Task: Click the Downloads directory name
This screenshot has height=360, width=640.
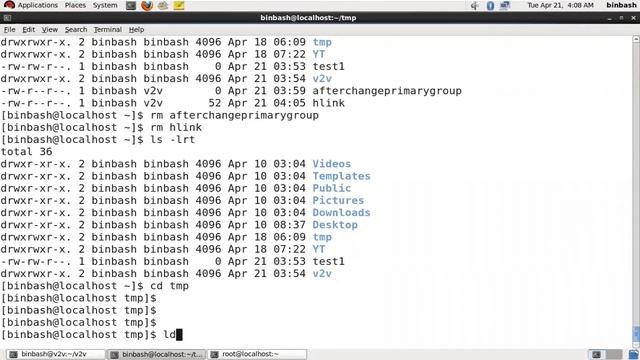Action: pos(341,213)
